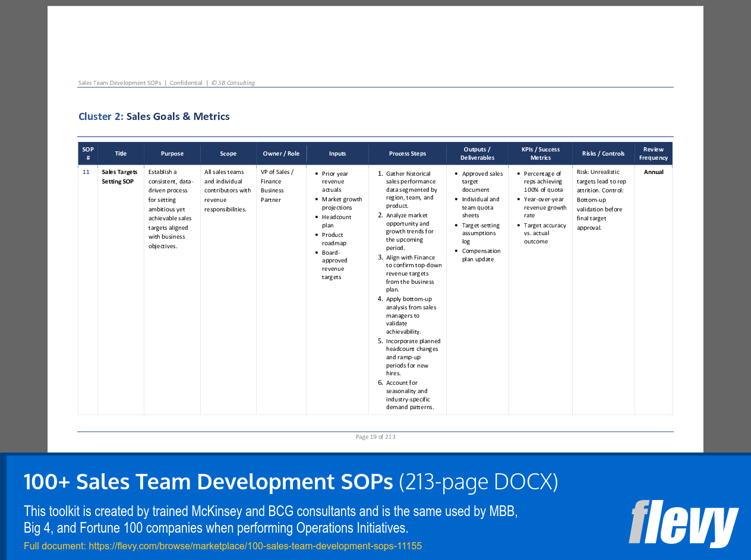
Task: Click the Review Frequency column header
Action: [x=654, y=153]
